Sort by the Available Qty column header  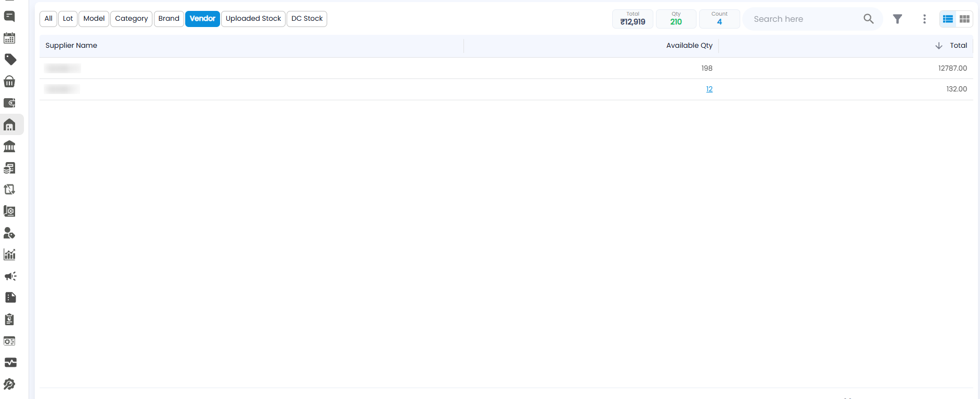click(689, 46)
